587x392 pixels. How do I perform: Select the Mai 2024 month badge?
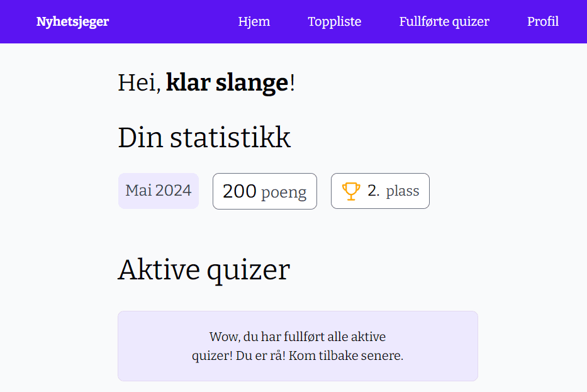point(159,191)
